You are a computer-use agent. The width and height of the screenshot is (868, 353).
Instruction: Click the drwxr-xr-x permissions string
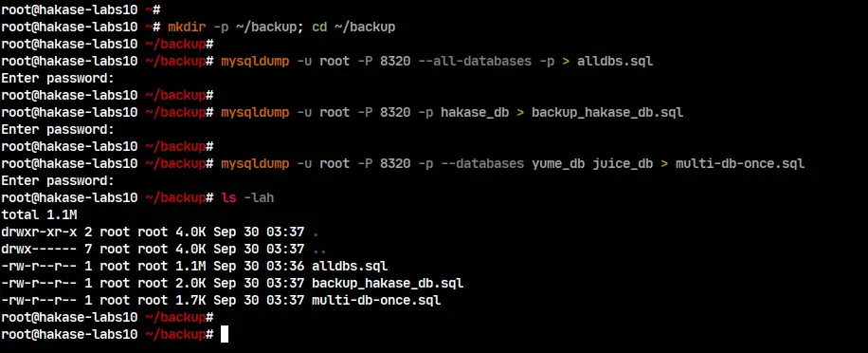click(x=39, y=232)
